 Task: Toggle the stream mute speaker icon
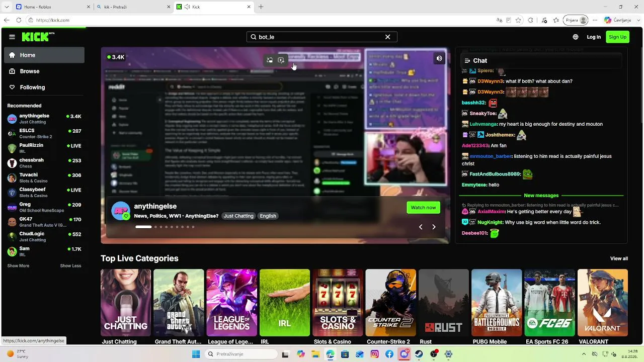tap(439, 58)
